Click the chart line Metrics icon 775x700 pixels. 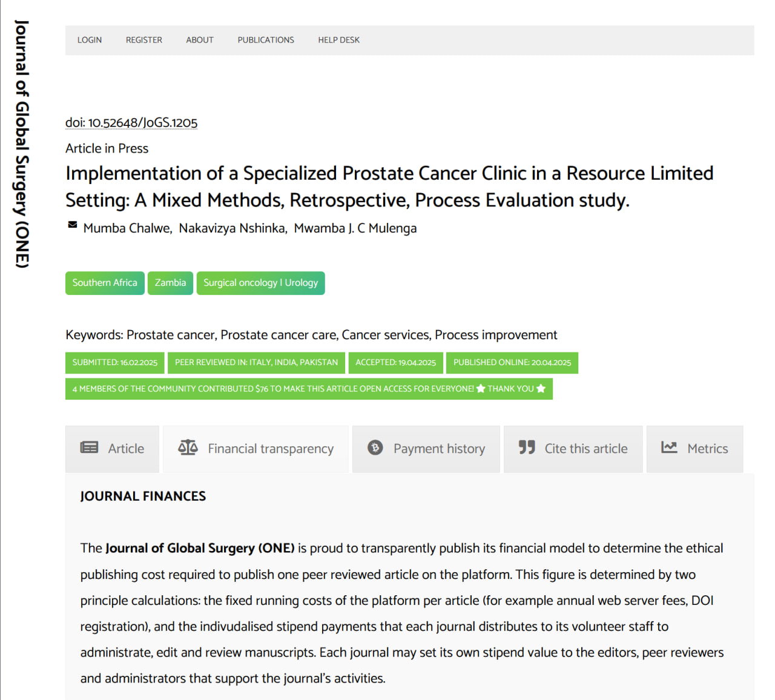(x=669, y=447)
